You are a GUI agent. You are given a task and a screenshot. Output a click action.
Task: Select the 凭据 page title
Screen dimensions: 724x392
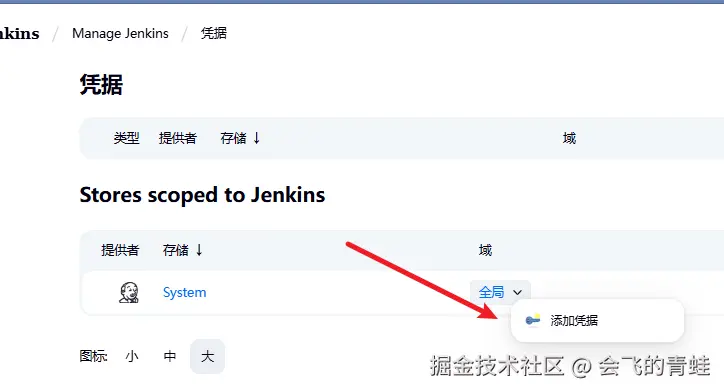(101, 84)
